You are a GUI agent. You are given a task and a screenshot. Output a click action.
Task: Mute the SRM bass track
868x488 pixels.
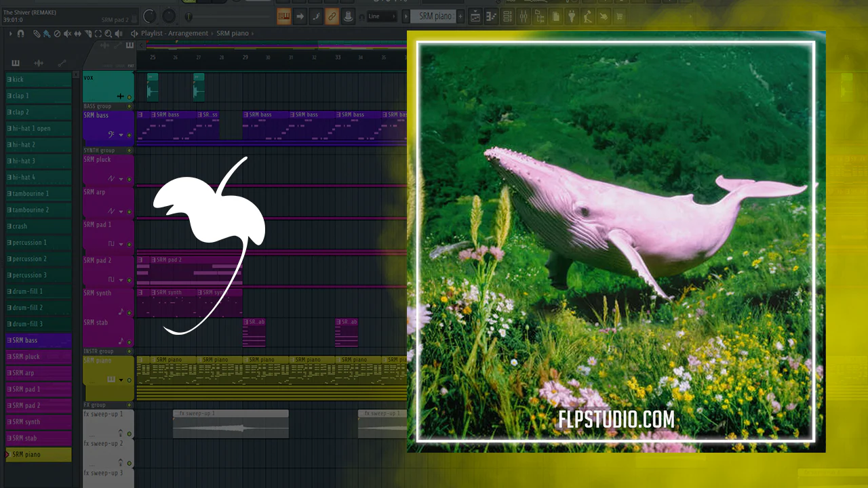(x=130, y=135)
